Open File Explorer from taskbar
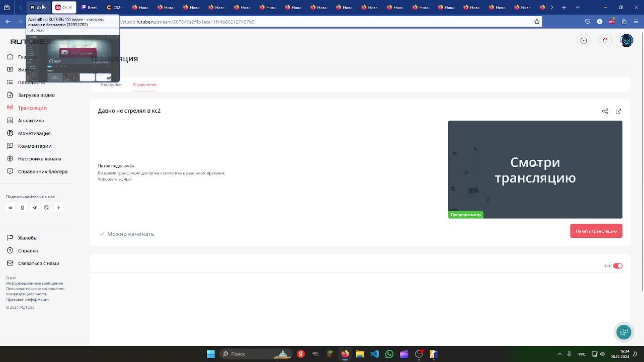The width and height of the screenshot is (644, 362). click(x=360, y=354)
